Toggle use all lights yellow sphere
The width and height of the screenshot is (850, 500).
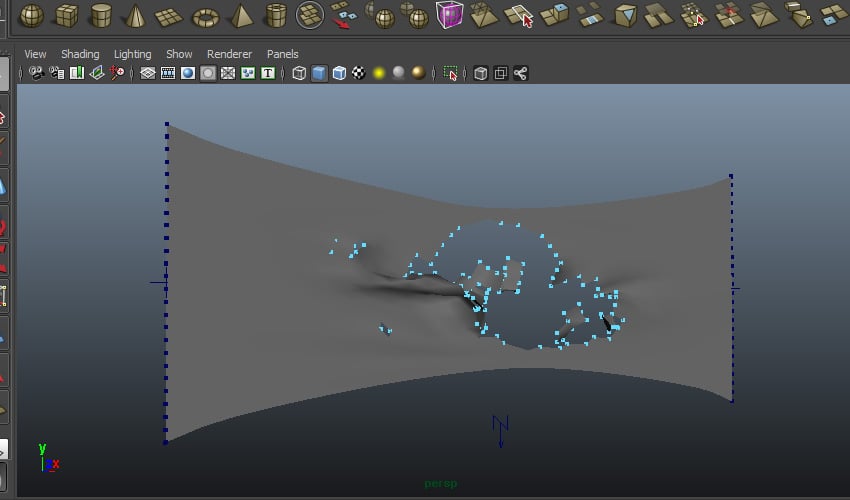click(x=379, y=73)
